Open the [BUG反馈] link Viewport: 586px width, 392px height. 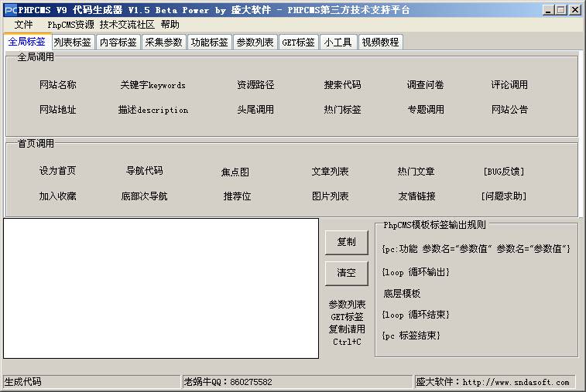point(504,172)
